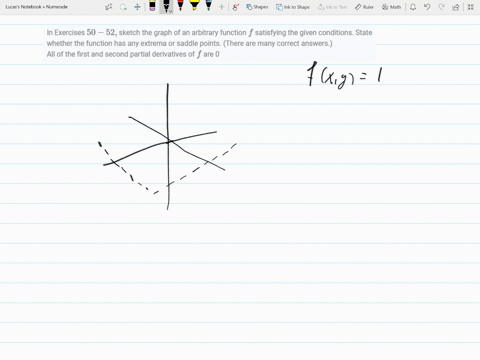Redo the last action
This screenshot has width=480, height=360.
pos(441,7)
